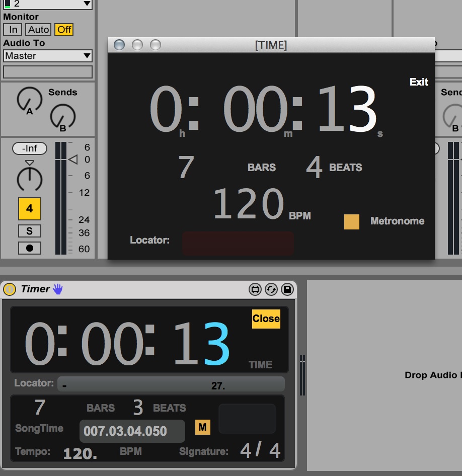Set Monitor mode to Auto
This screenshot has height=476, width=462.
coord(38,30)
